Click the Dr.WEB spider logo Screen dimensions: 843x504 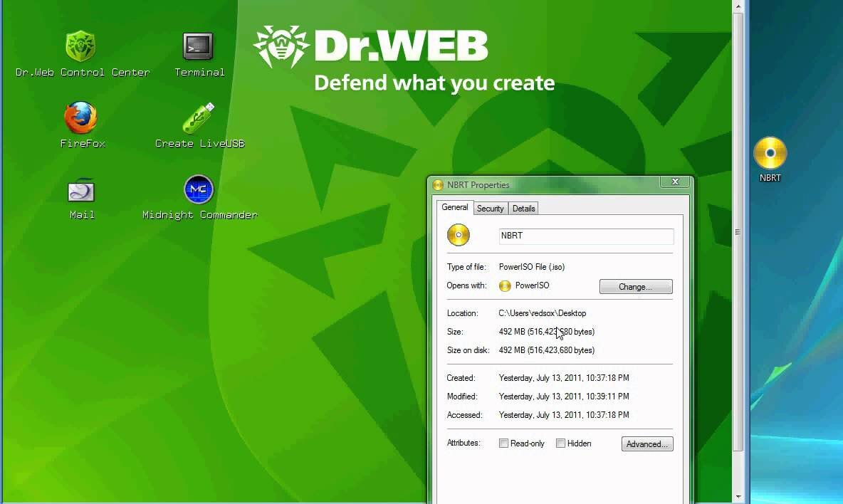[x=281, y=47]
